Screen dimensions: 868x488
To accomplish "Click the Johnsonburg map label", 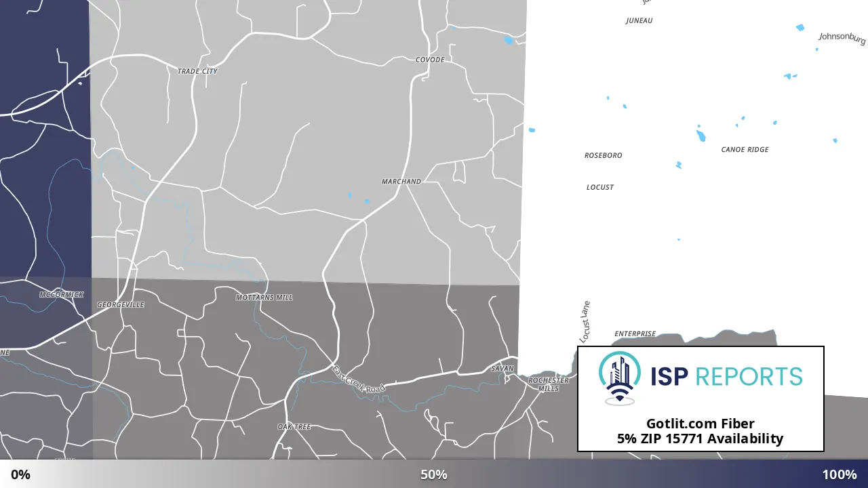I will [842, 38].
